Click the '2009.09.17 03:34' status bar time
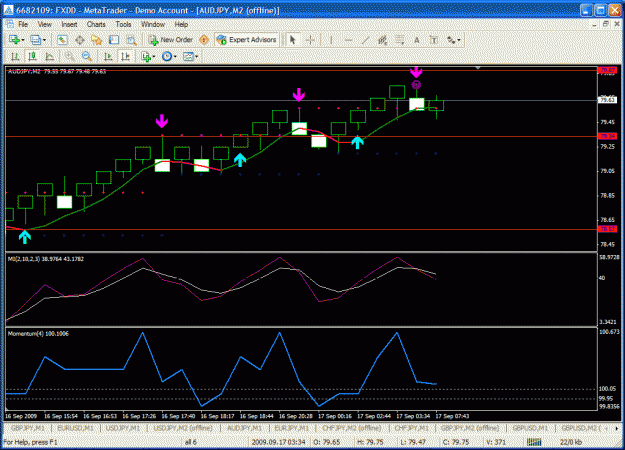The height and width of the screenshot is (450, 625). pyautogui.click(x=278, y=442)
